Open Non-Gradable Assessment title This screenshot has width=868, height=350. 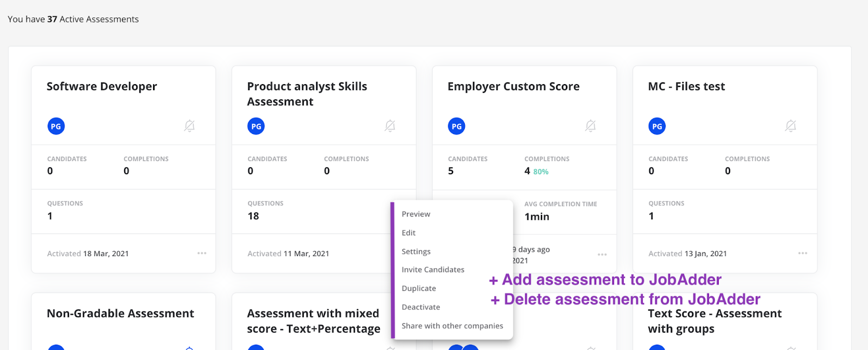[120, 314]
